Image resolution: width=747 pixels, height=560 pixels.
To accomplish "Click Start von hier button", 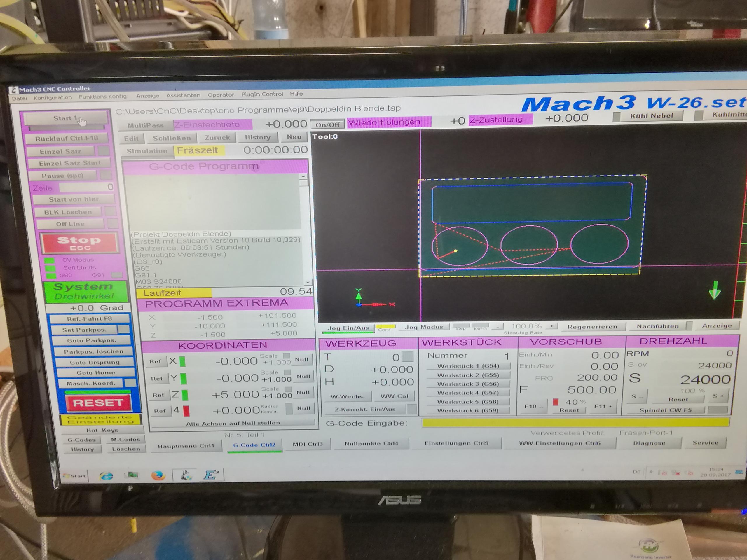I will (x=74, y=199).
